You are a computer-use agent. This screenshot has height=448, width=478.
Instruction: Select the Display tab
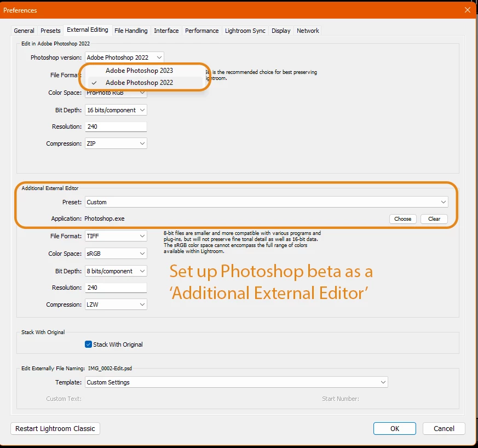[281, 31]
